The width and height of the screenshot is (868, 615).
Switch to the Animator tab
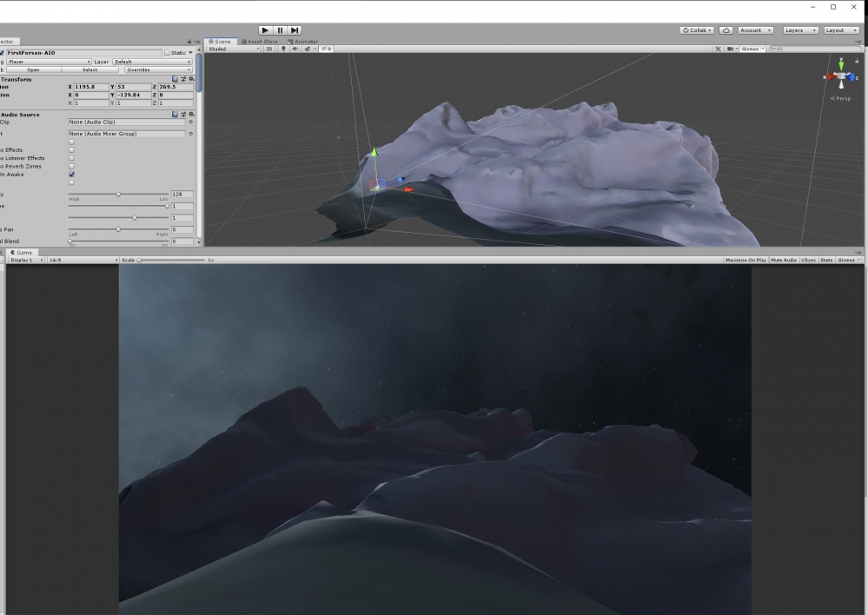304,41
